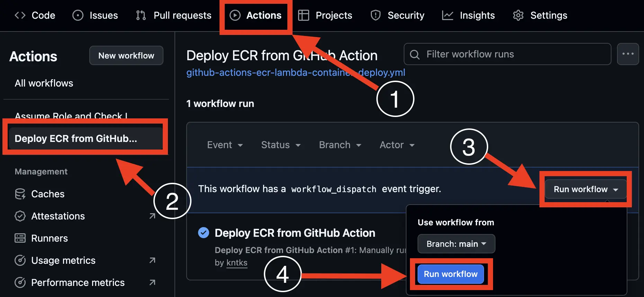The image size is (644, 297).
Task: Click the "Use workflow from" label
Action: 456,222
